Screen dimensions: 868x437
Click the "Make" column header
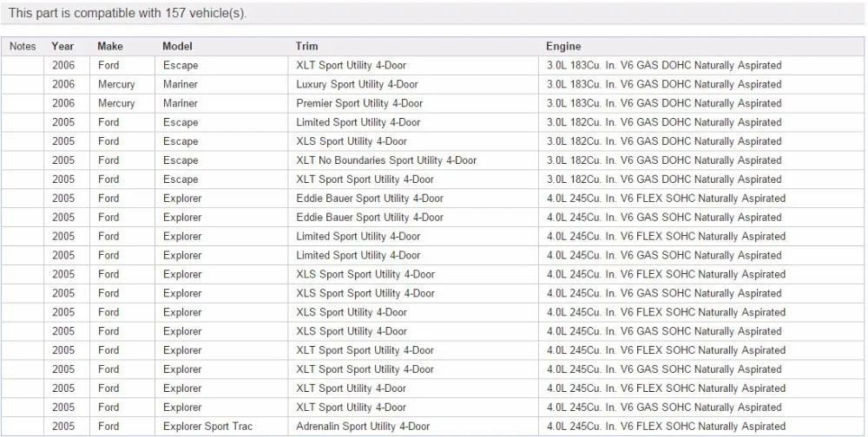[110, 47]
